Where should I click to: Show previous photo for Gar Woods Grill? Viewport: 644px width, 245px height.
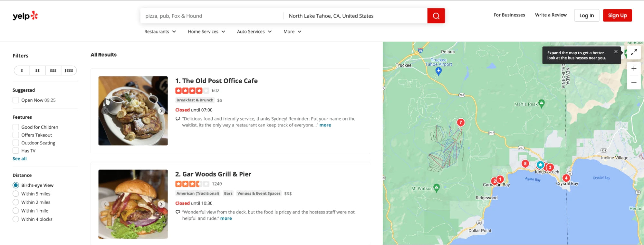pos(105,204)
